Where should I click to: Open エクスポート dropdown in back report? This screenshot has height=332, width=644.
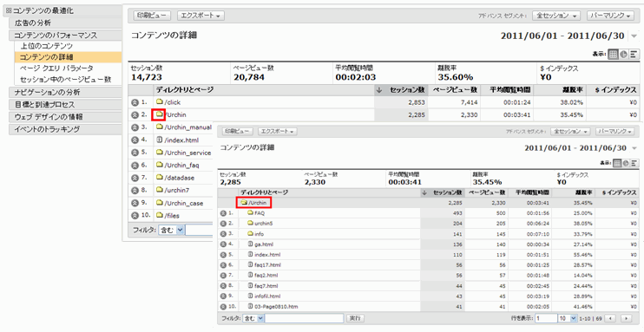200,16
